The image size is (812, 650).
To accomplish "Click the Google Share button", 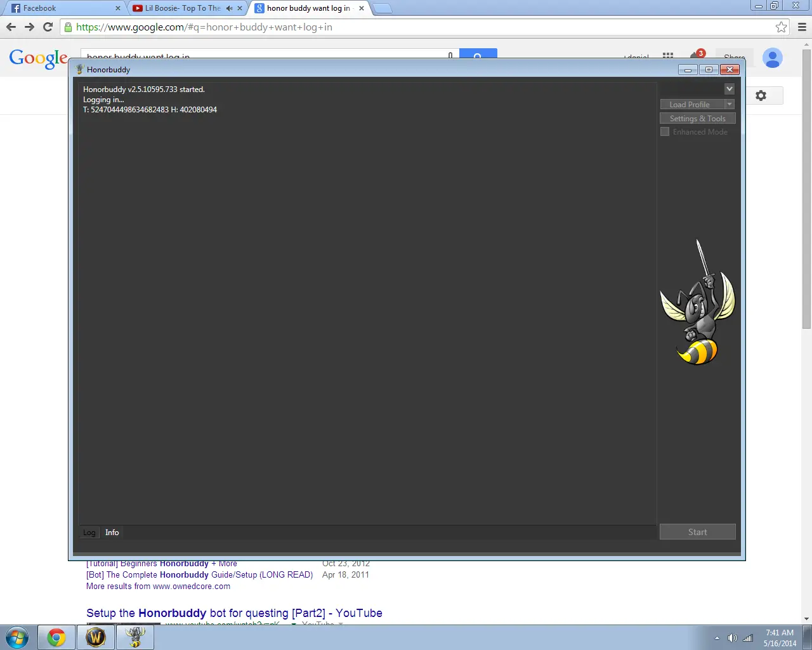I will [x=735, y=56].
